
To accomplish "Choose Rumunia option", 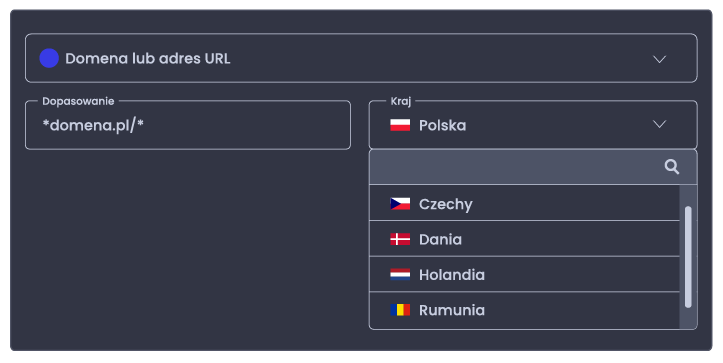I will click(x=524, y=310).
